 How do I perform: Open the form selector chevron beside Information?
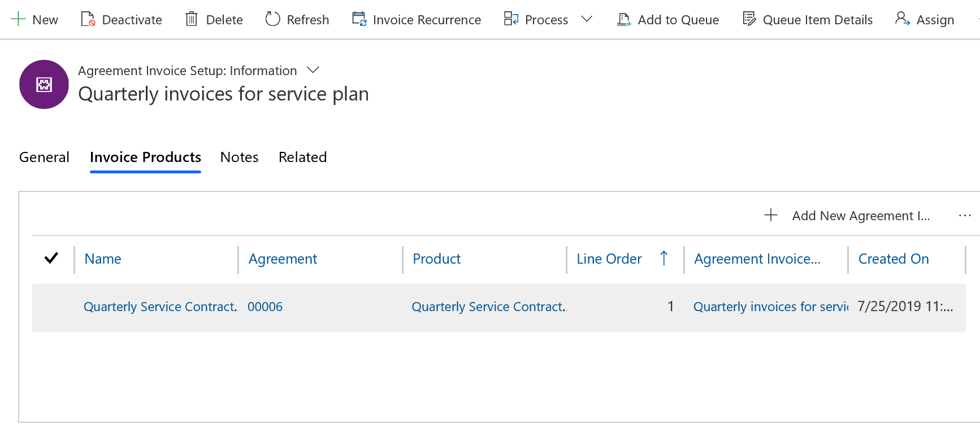tap(313, 70)
